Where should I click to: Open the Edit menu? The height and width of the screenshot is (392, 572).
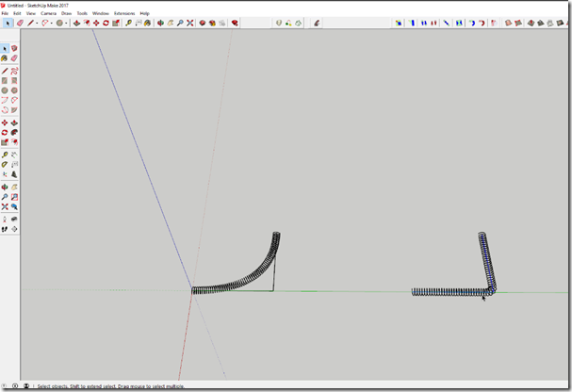[17, 13]
